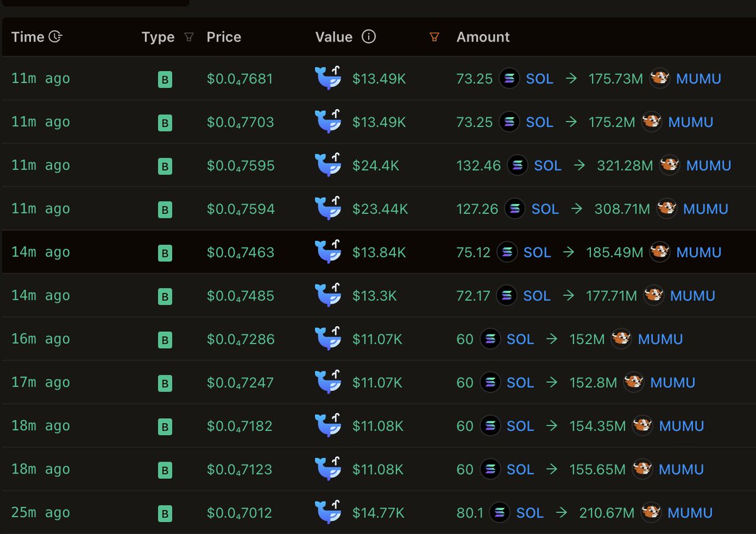Viewport: 756px width, 534px height.
Task: Click the whale icon beside $14.77K
Action: coord(328,513)
